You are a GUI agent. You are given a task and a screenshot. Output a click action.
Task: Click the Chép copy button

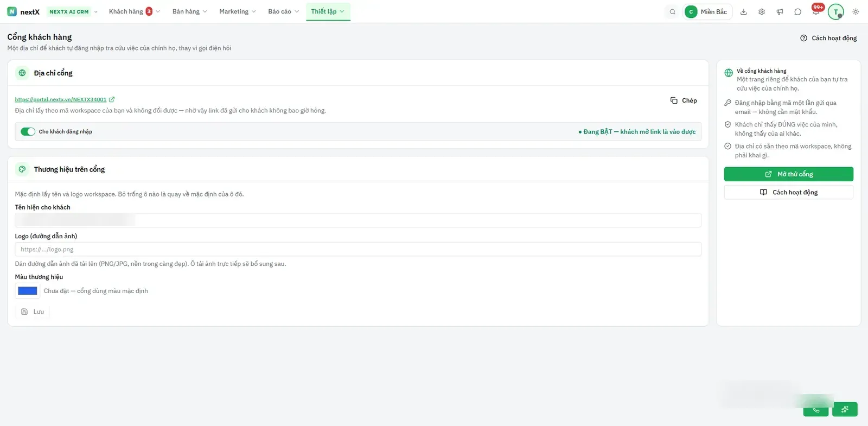684,100
